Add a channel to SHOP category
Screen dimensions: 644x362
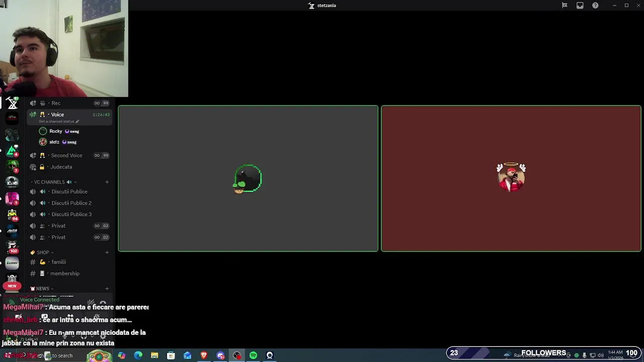[107, 252]
